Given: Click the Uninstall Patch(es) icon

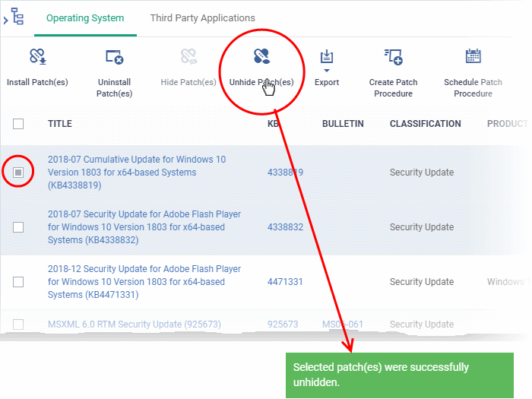Looking at the screenshot, I should [114, 57].
